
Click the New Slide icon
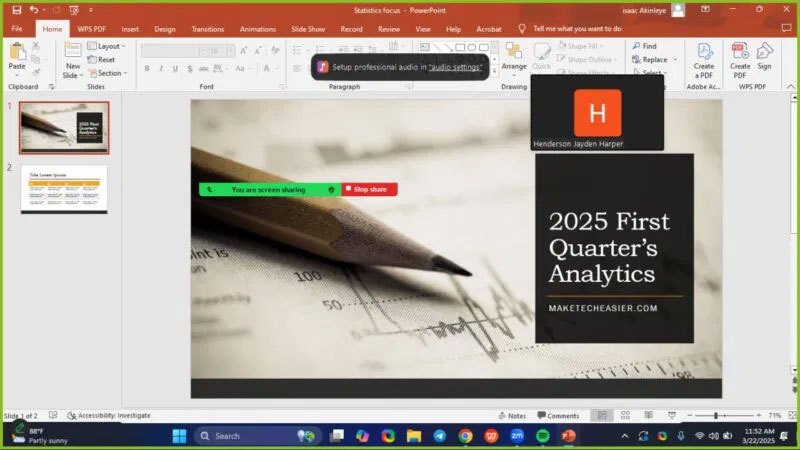point(72,51)
